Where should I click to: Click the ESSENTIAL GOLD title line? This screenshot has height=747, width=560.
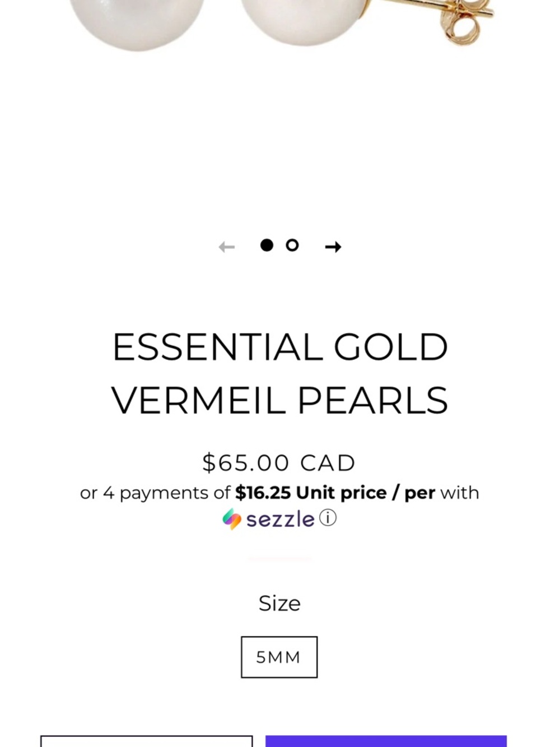(280, 347)
